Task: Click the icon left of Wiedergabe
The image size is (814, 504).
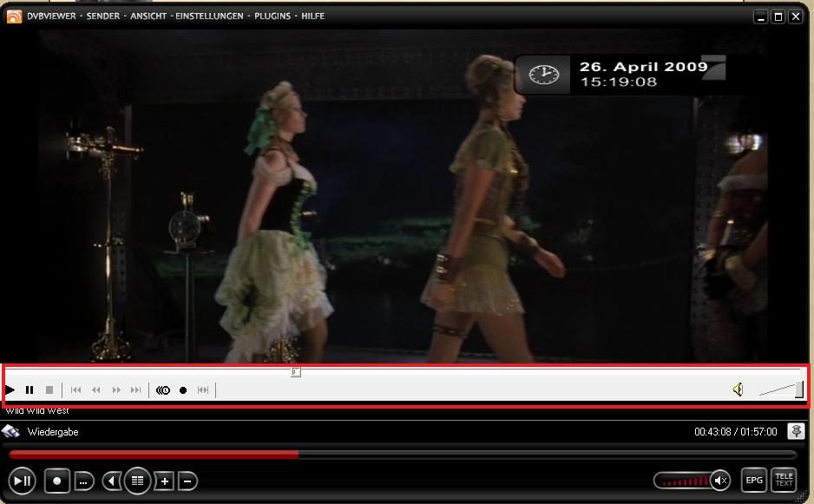Action: (10, 432)
